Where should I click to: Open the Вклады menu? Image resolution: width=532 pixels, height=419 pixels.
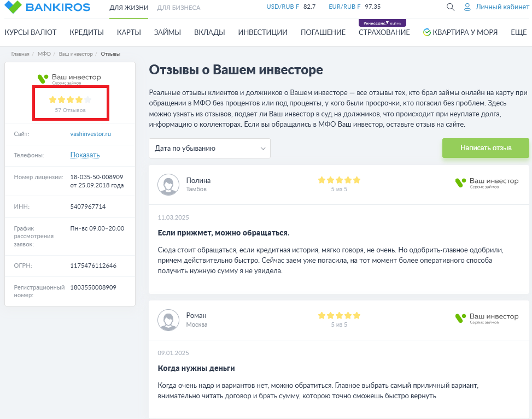tap(209, 33)
